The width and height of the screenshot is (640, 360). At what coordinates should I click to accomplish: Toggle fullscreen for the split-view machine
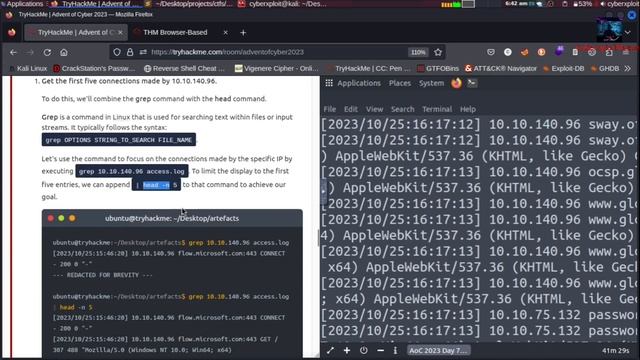coord(330,350)
